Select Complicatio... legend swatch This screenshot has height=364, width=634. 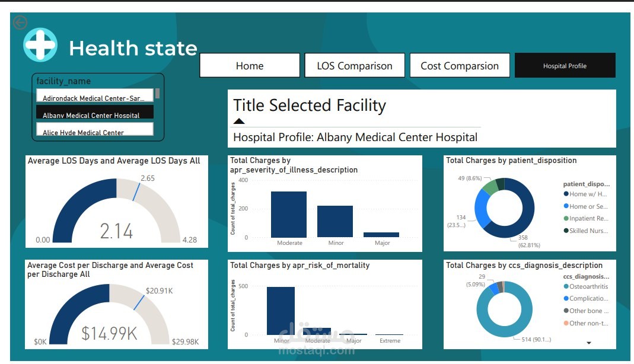[566, 299]
